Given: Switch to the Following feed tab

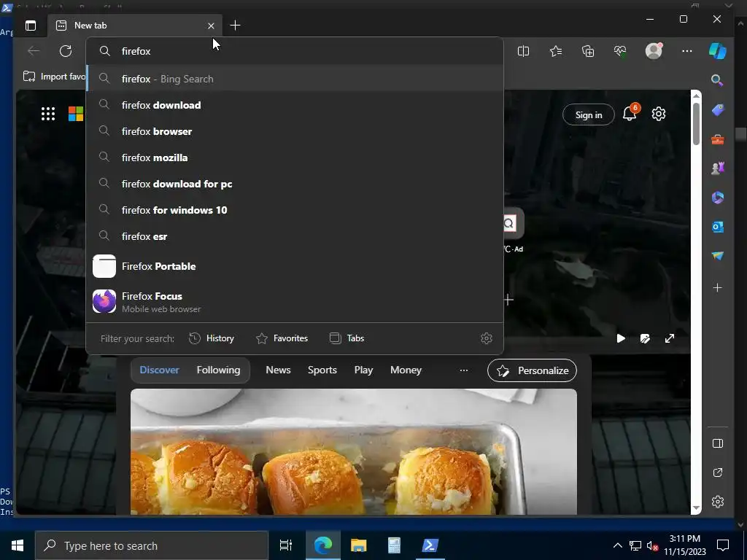Looking at the screenshot, I should (x=218, y=370).
